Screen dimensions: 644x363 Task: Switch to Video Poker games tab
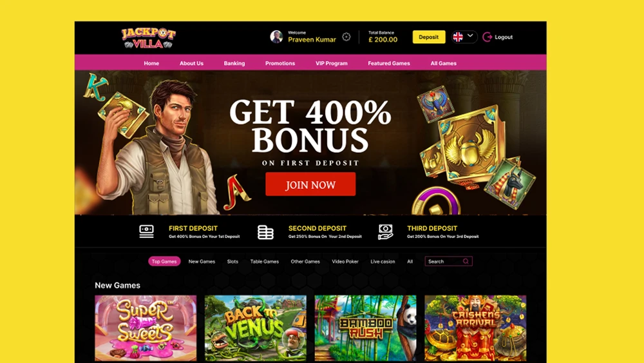[x=345, y=262]
